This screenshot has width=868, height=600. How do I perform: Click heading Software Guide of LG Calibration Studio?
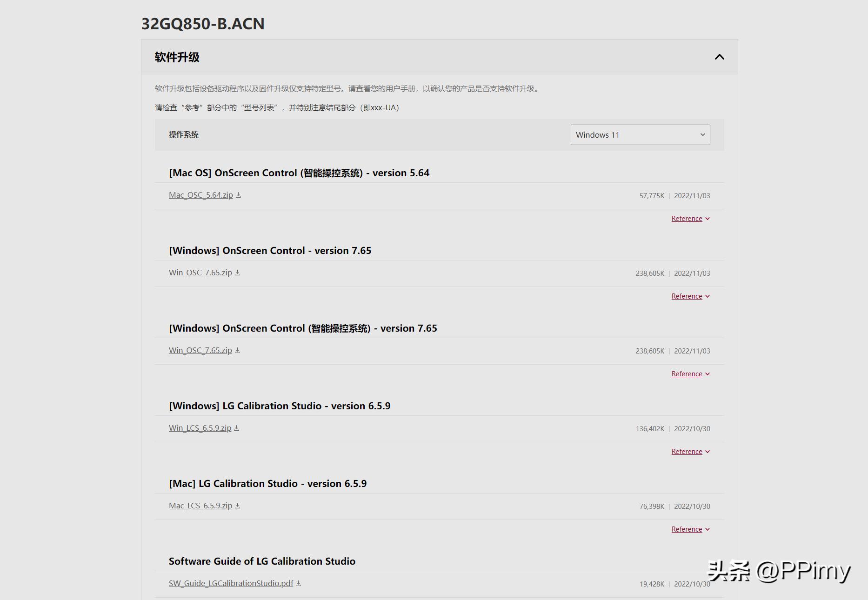point(262,561)
